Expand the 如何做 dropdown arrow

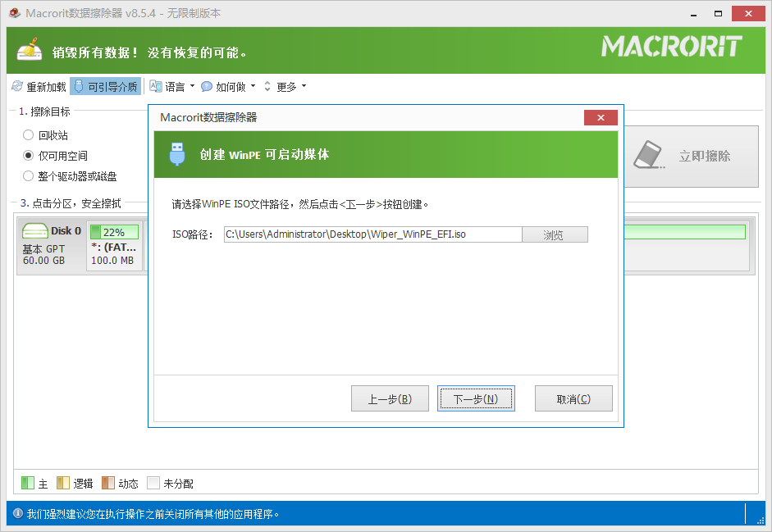point(253,85)
